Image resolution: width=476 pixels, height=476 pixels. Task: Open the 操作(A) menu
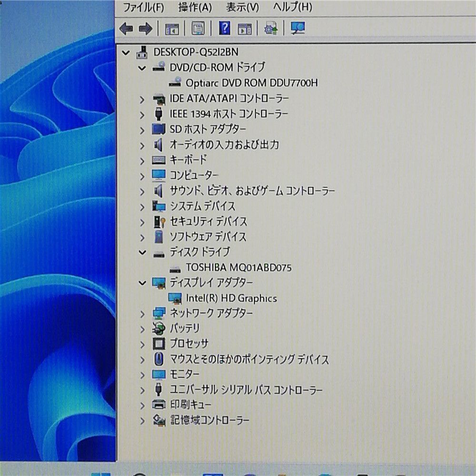coord(195,7)
